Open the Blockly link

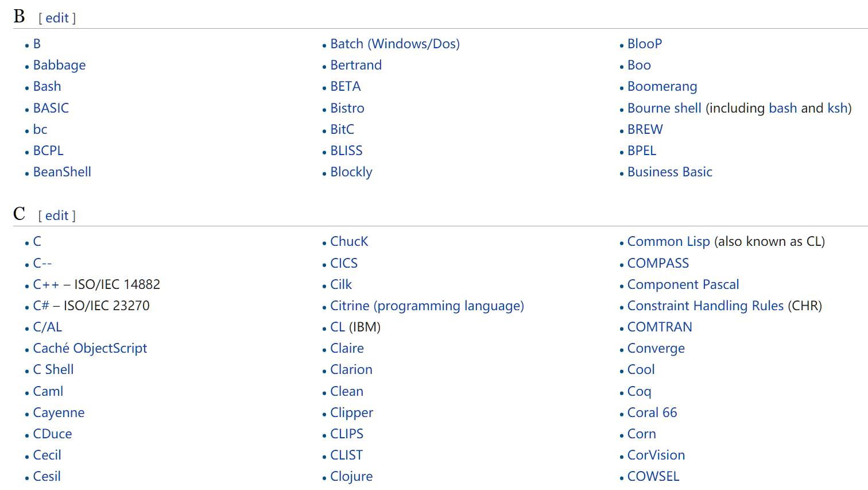point(351,172)
